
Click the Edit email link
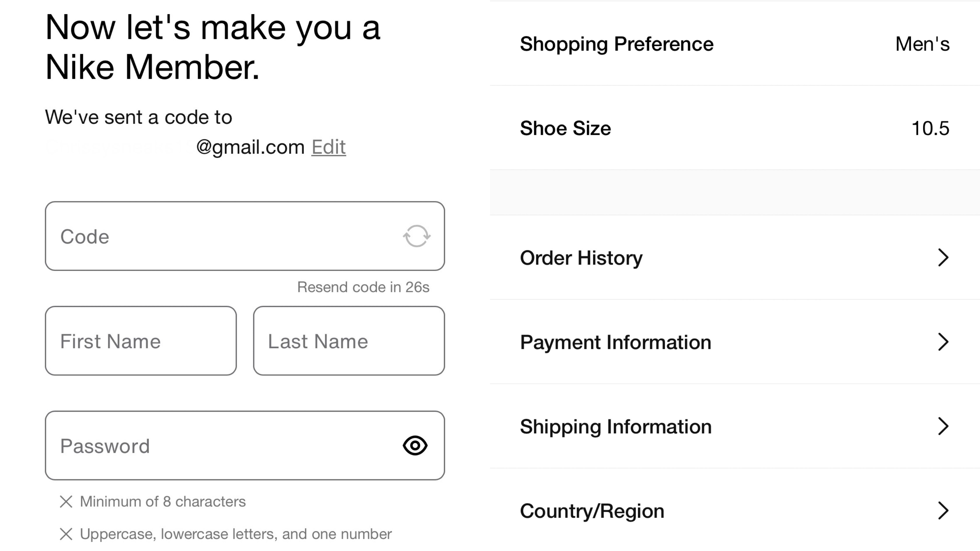(x=328, y=147)
